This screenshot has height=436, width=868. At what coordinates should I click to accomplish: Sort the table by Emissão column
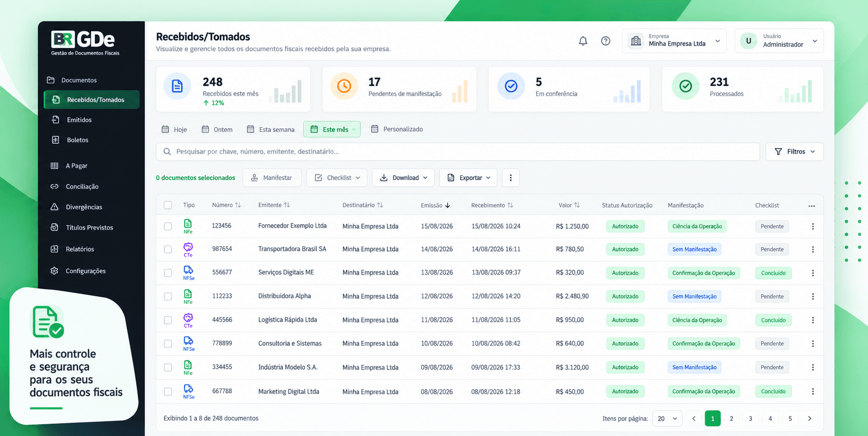tap(435, 205)
